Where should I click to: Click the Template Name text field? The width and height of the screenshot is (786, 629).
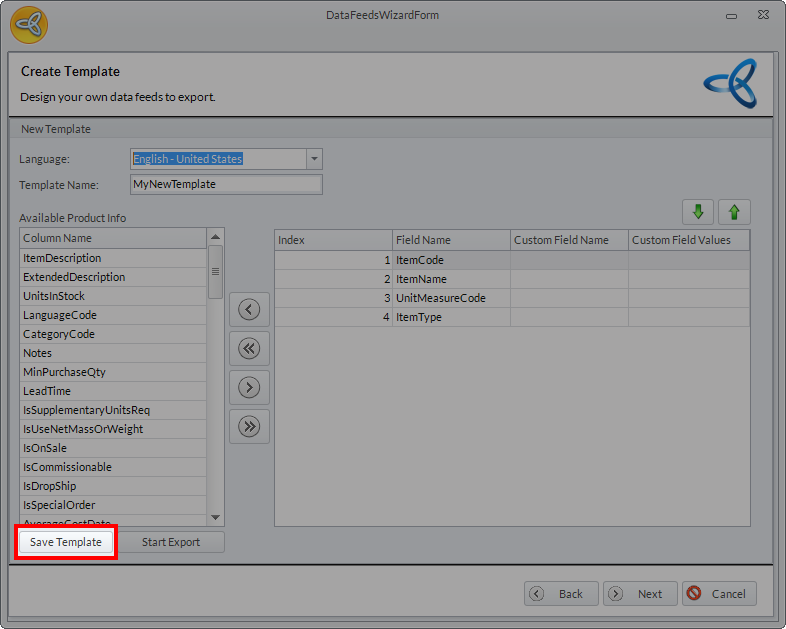coord(226,184)
